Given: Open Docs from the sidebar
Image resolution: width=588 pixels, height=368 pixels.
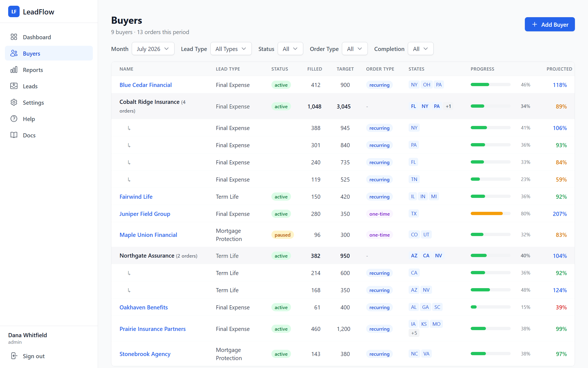Looking at the screenshot, I should [x=49, y=135].
